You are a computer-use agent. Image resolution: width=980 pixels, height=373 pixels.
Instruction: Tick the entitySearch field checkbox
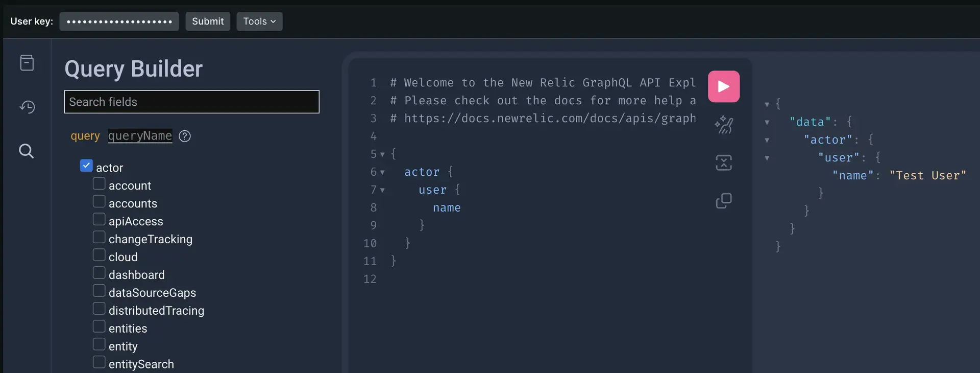[x=99, y=363]
